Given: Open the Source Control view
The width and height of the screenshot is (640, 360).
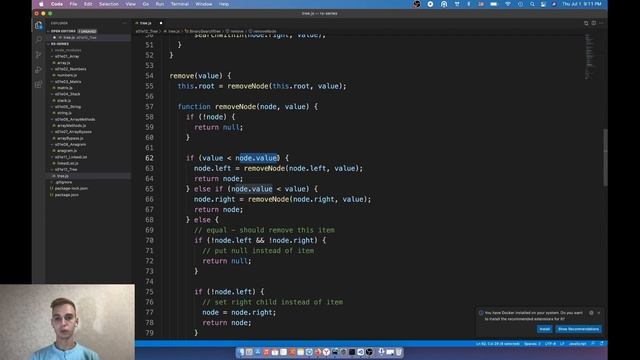Looking at the screenshot, I should tap(38, 55).
